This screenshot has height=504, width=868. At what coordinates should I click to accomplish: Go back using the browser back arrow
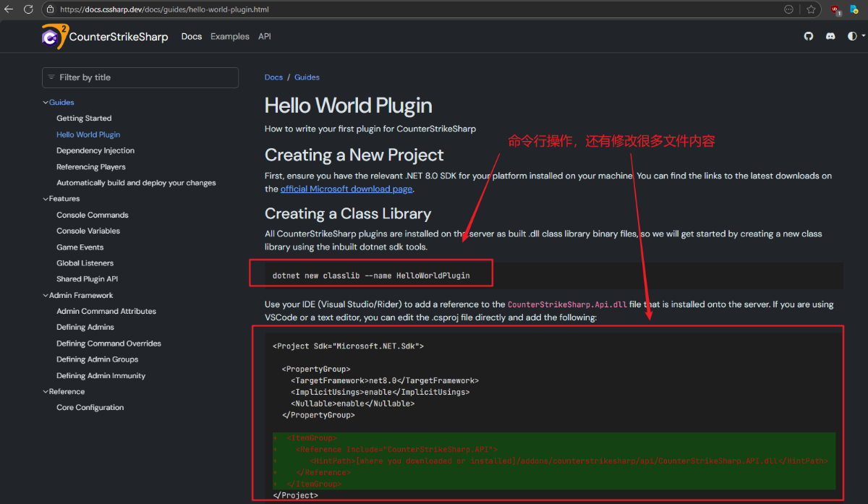[9, 9]
